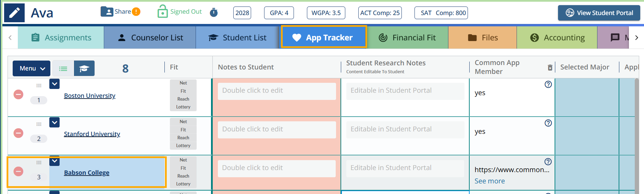Open the Stanford University link
The image size is (644, 194).
92,134
